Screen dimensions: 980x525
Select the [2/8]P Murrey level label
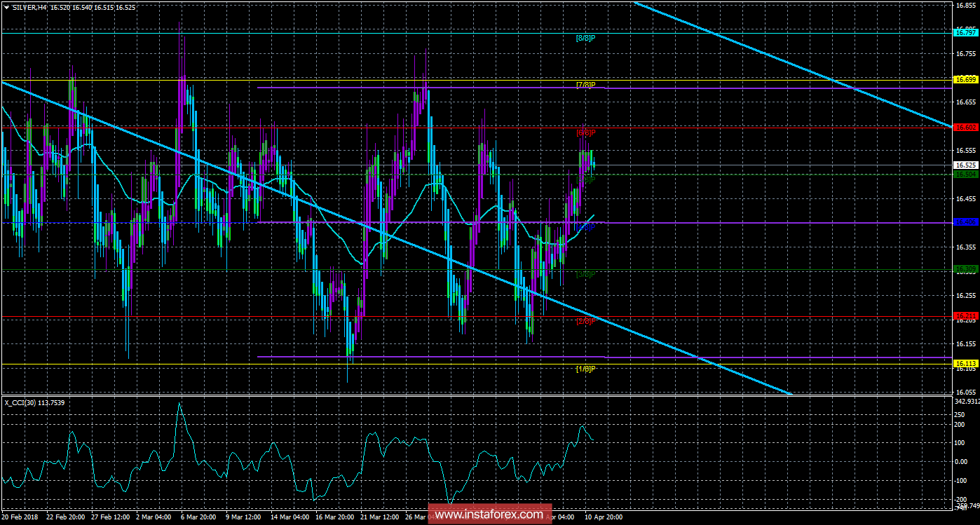(x=585, y=321)
